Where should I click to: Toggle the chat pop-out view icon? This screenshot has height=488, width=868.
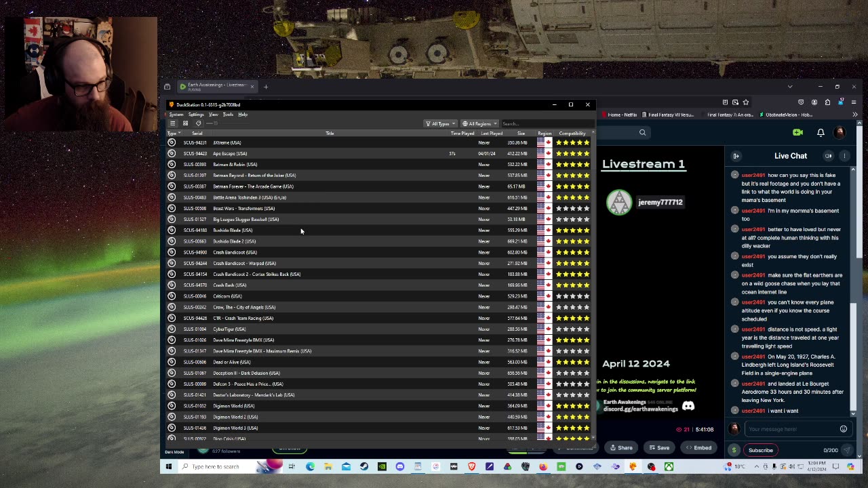point(829,156)
